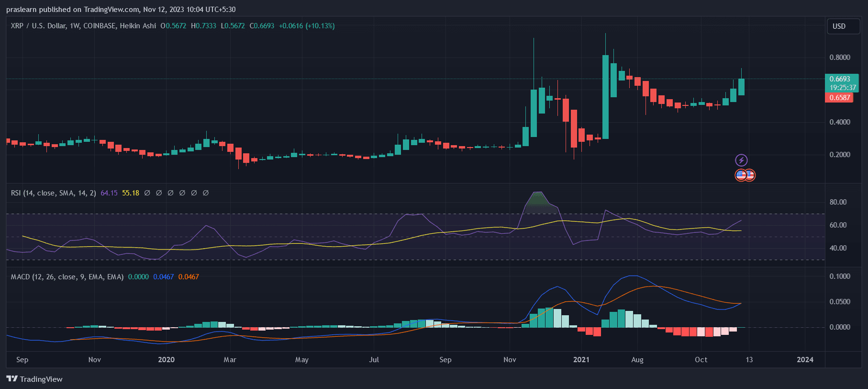Viewport: 868px width, 389px height.
Task: Select the MACD indicator legend title
Action: coord(67,277)
